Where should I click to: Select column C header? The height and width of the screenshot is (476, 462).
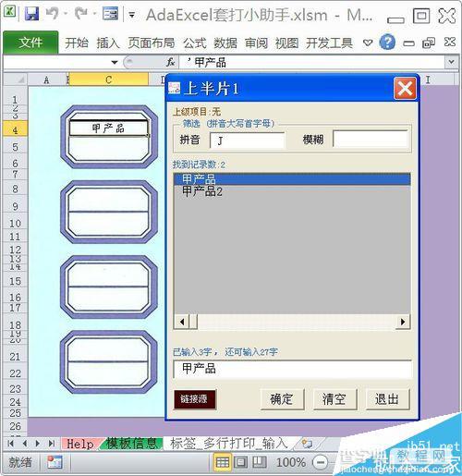[108, 79]
